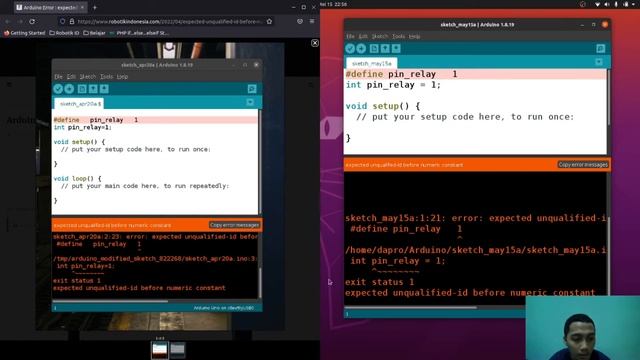Click the sketch_apr20a tab in the lightbox screenshot

point(79,104)
